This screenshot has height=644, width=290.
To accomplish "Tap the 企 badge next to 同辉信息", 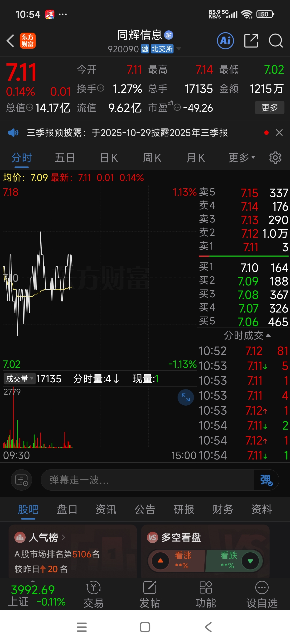I will [169, 35].
